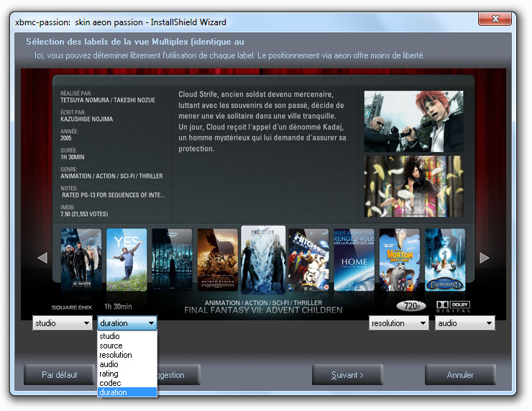Choose resolution in the open list

[x=127, y=355]
